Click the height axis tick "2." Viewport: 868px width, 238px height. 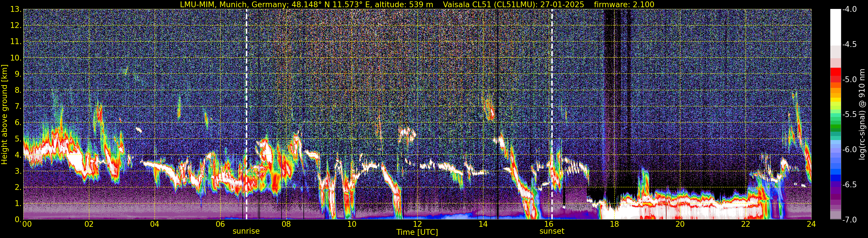click(x=18, y=187)
